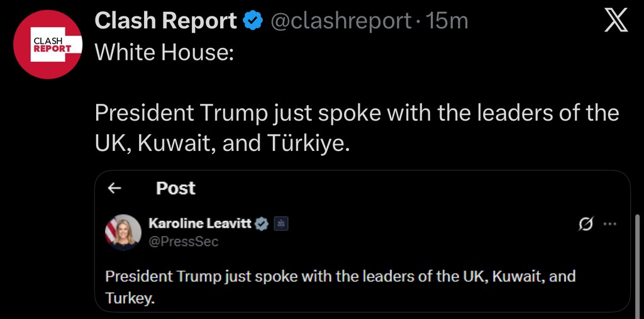Click Karoline Leavitt's verified checkmark badge
This screenshot has height=319, width=644.
click(x=262, y=223)
